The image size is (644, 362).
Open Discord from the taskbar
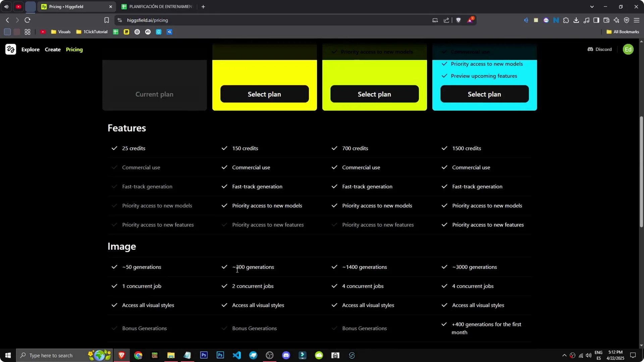(x=286, y=355)
